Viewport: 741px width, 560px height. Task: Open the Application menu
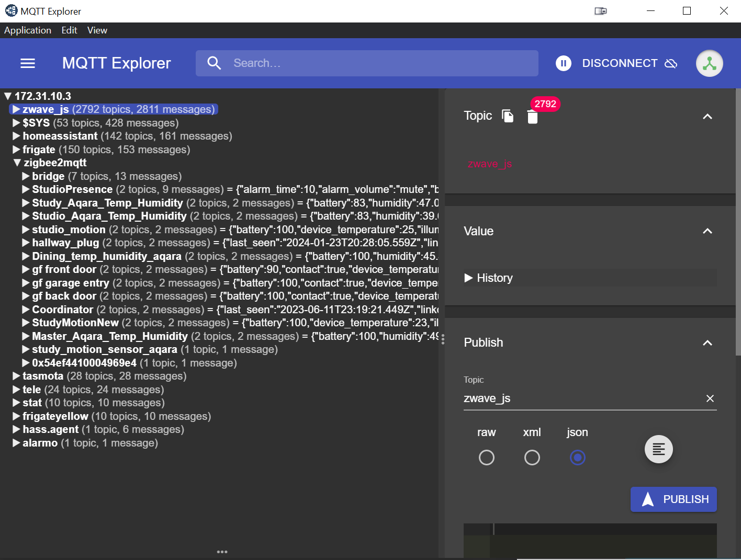pyautogui.click(x=28, y=30)
